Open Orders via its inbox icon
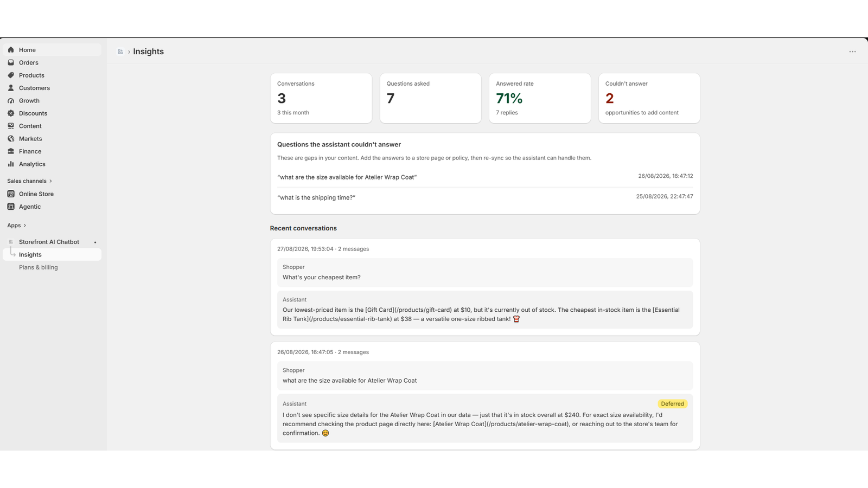868x488 pixels. click(11, 62)
